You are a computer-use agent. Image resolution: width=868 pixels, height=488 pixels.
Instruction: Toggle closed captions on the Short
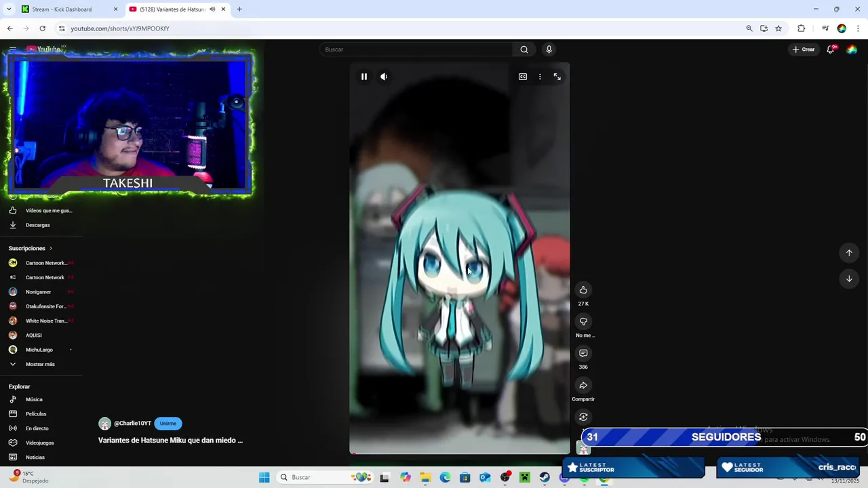[x=523, y=77]
